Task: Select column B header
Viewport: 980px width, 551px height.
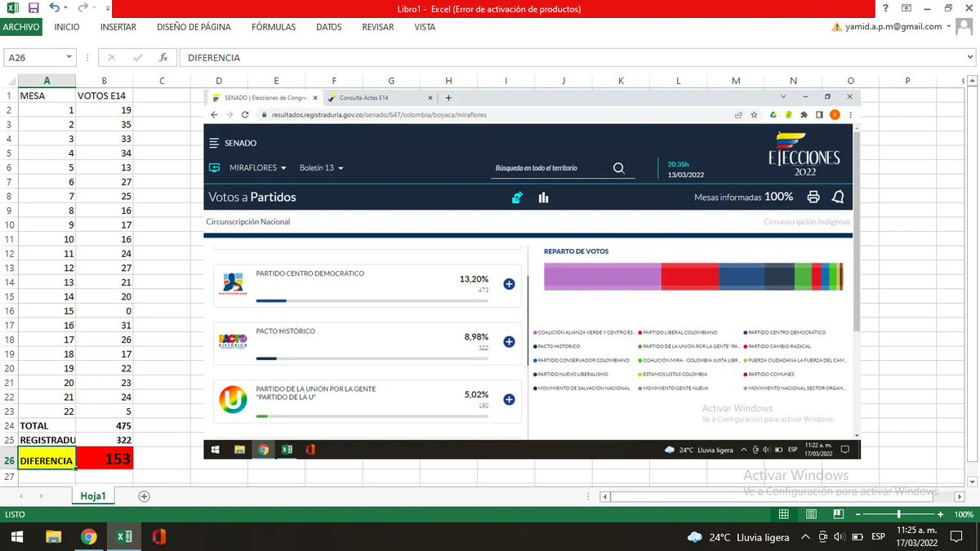Action: (105, 81)
